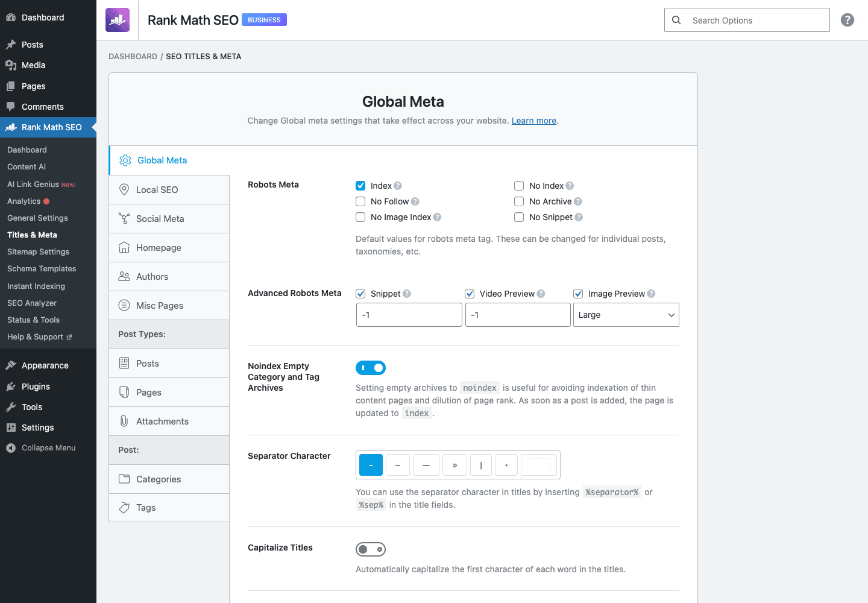Image resolution: width=868 pixels, height=603 pixels.
Task: Click the Tags label icon
Action: pyautogui.click(x=124, y=508)
